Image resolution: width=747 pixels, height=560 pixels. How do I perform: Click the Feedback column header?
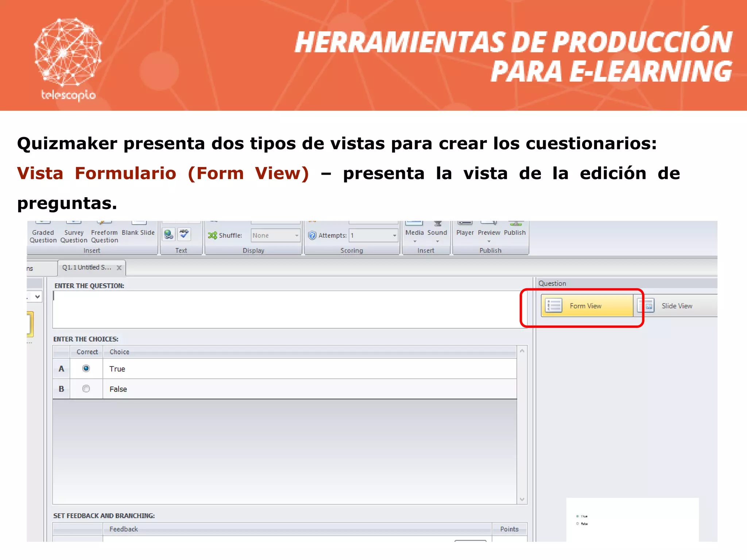[x=297, y=529]
